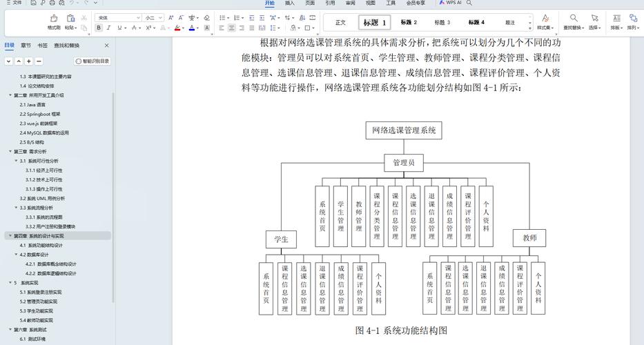644x345 pixels.
Task: Click the Format Painter icon
Action: click(54, 18)
